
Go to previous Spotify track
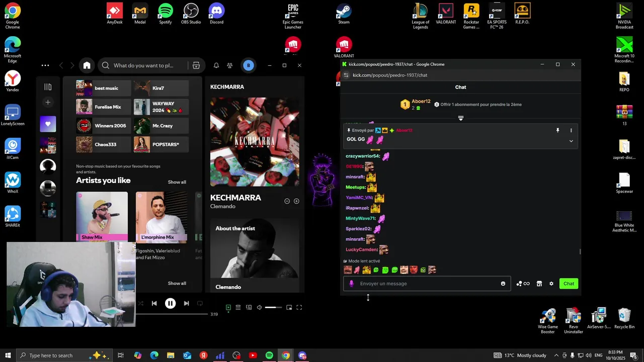(x=154, y=303)
